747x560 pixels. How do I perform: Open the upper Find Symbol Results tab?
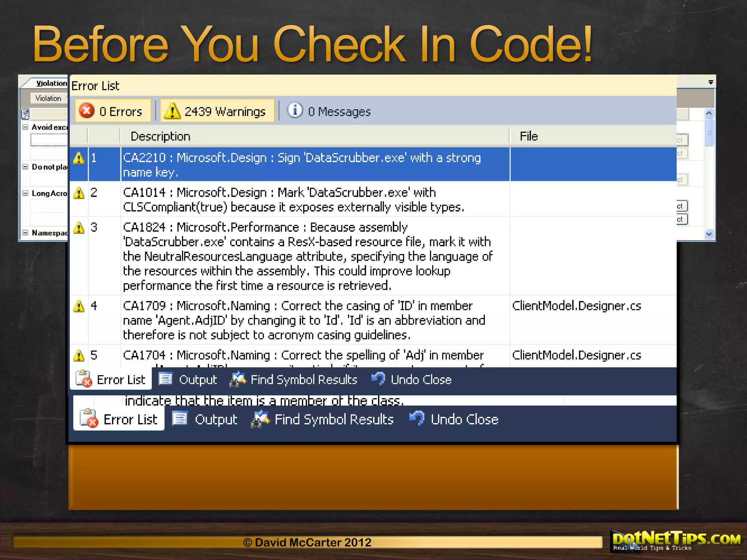(x=294, y=379)
